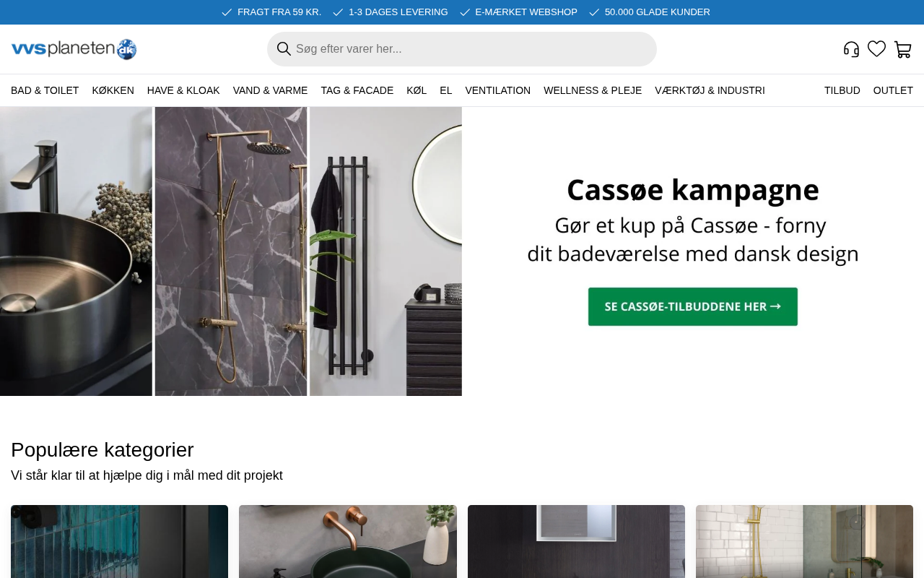Open customer support headset icon
924x578 pixels.
click(851, 49)
